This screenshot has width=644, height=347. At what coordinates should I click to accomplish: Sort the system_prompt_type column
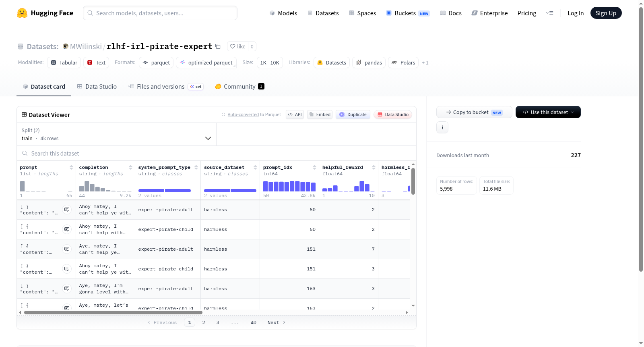[196, 167]
